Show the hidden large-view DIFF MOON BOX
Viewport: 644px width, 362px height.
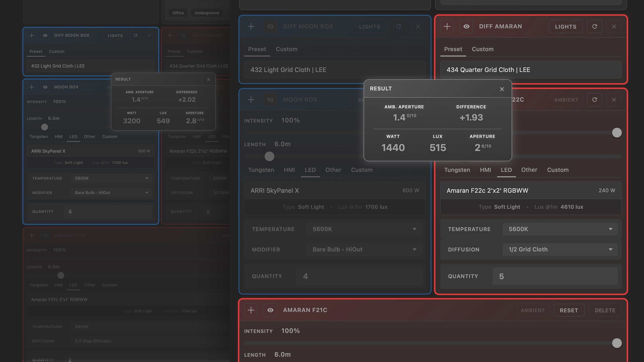pyautogui.click(x=270, y=26)
